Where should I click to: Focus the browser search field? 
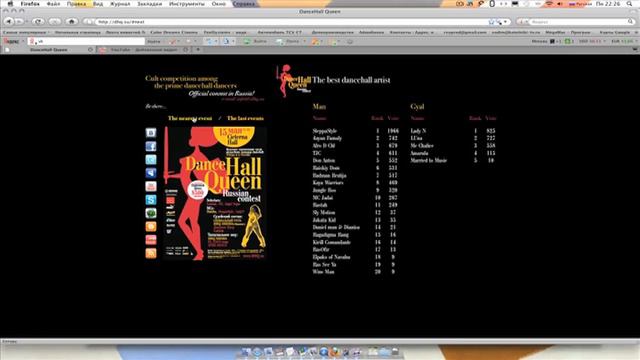(x=578, y=22)
